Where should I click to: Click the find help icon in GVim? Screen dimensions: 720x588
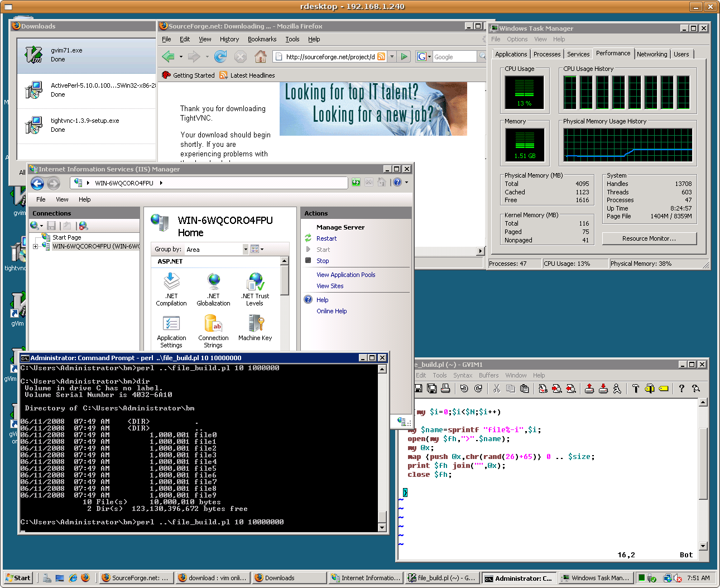click(695, 389)
